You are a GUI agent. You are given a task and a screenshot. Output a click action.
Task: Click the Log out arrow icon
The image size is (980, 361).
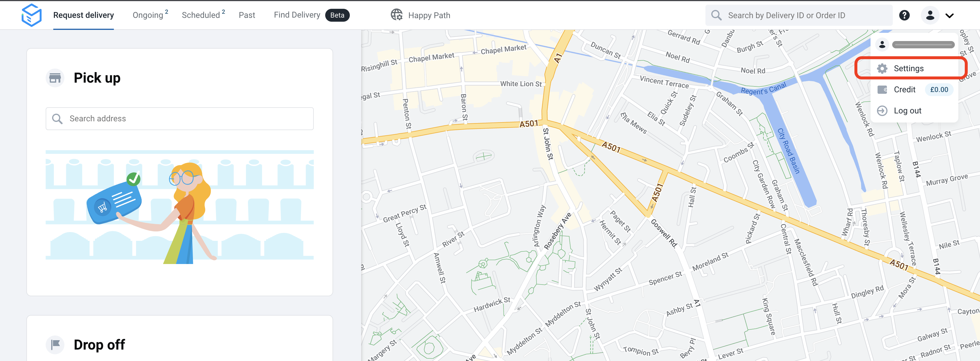click(882, 111)
